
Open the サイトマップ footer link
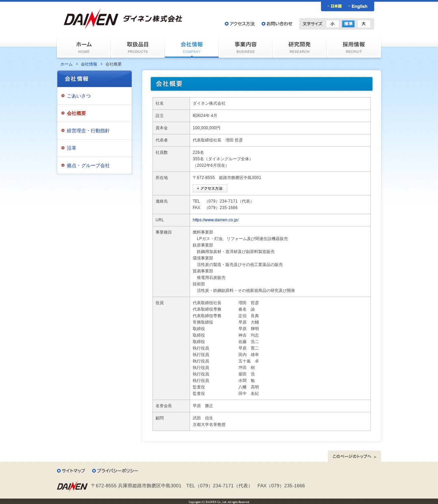tap(71, 471)
